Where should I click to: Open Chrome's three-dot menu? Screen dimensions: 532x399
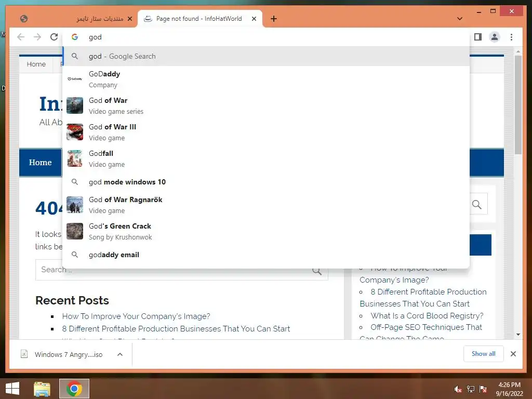pyautogui.click(x=511, y=37)
